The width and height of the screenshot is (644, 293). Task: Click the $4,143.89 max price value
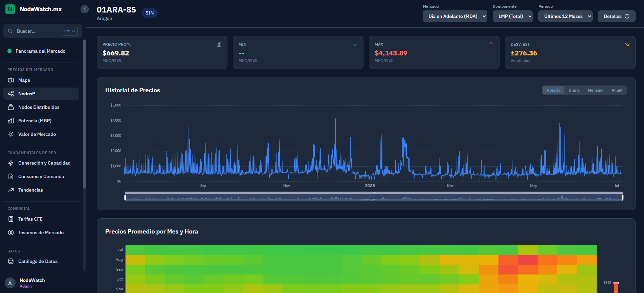[391, 53]
